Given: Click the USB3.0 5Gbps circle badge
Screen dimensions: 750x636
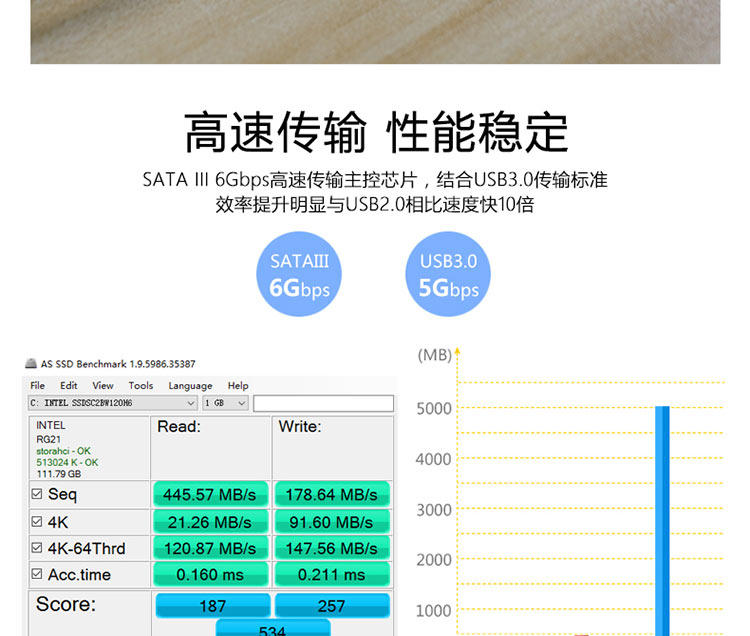Looking at the screenshot, I should (x=448, y=274).
